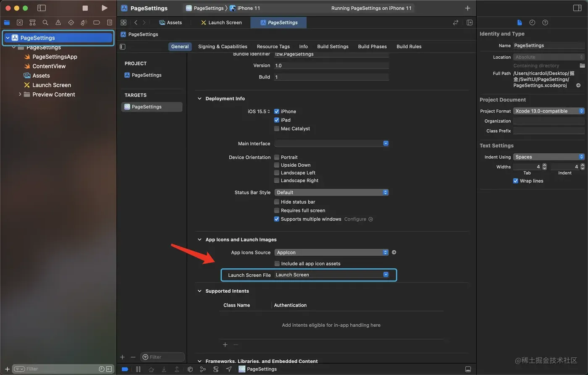
Task: Pause program execution in debug bar
Action: pyautogui.click(x=138, y=369)
